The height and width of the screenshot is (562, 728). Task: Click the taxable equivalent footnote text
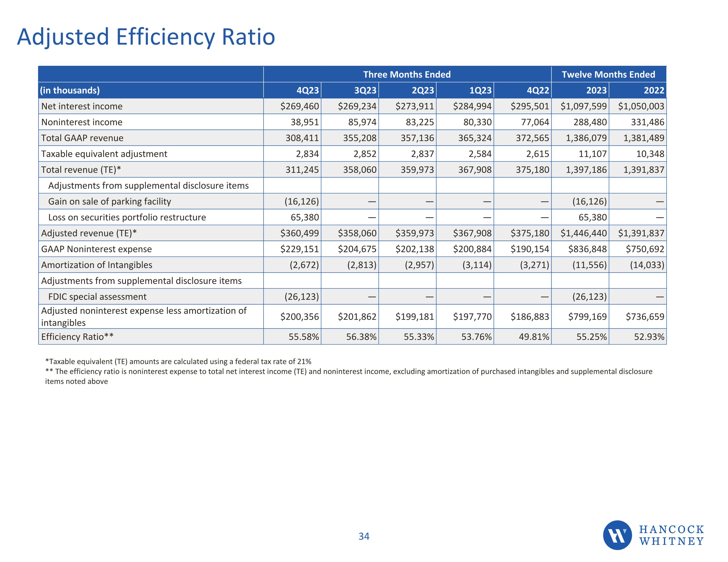[178, 361]
